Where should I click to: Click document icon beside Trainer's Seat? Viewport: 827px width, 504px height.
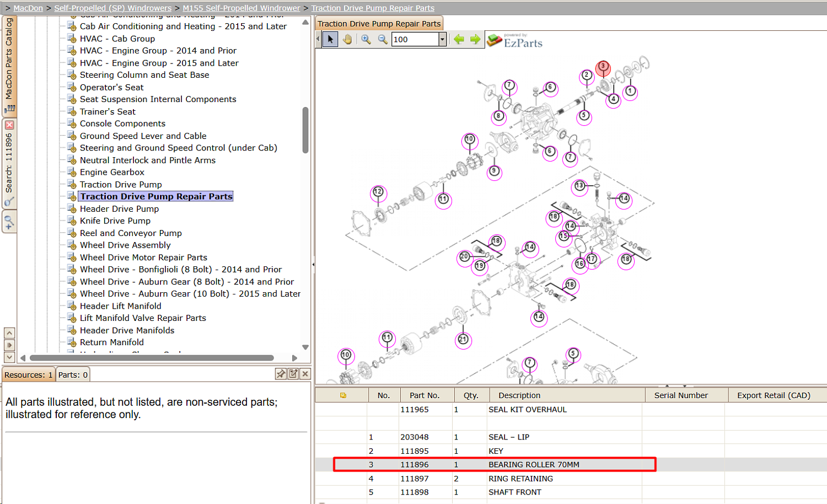(72, 111)
